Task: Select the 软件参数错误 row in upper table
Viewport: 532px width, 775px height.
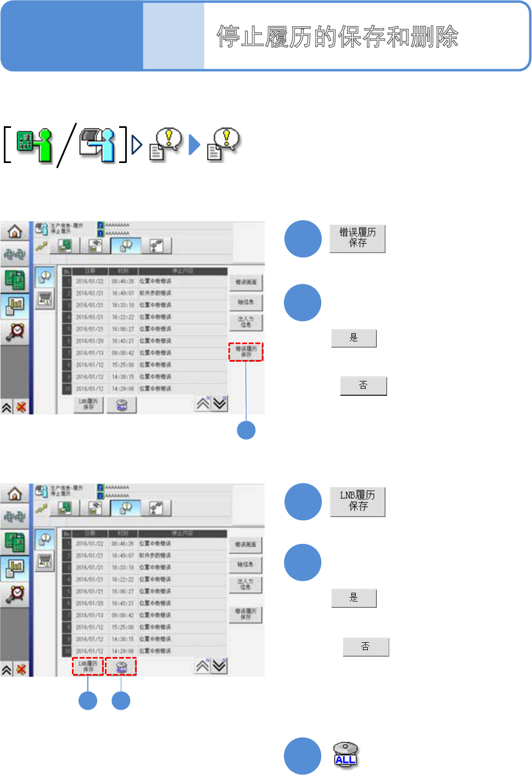Action: [144, 293]
